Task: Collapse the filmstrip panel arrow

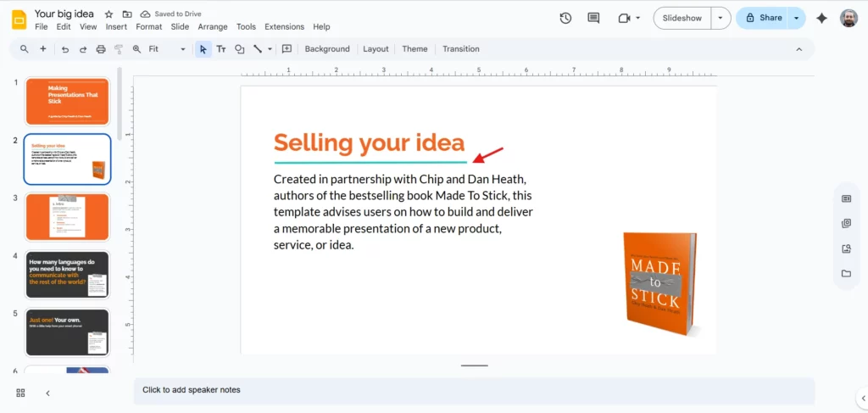Action: 47,393
